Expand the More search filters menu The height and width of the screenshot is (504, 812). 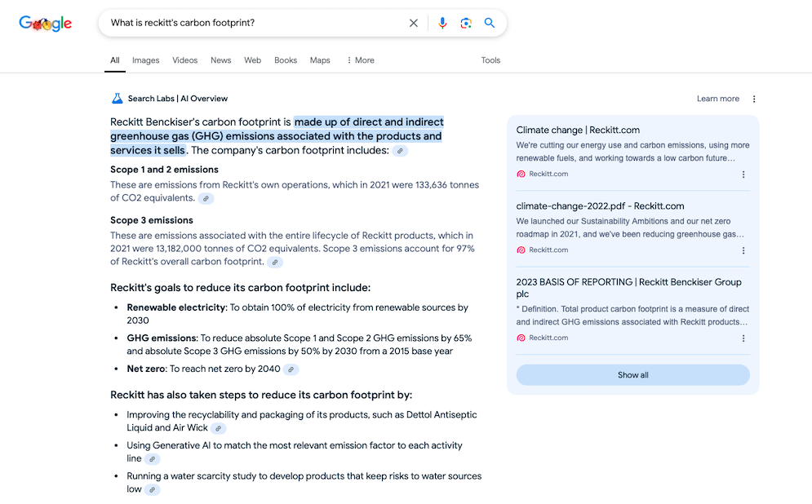tap(361, 60)
